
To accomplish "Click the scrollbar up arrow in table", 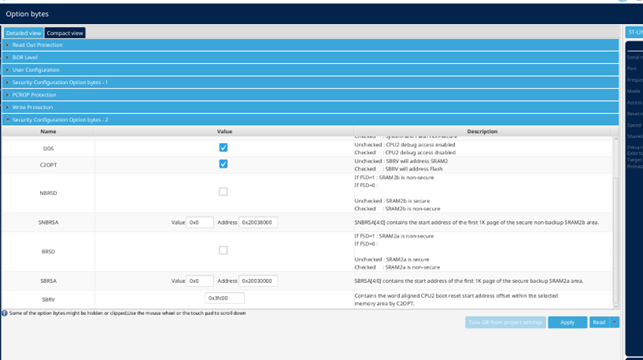I will coord(616,139).
